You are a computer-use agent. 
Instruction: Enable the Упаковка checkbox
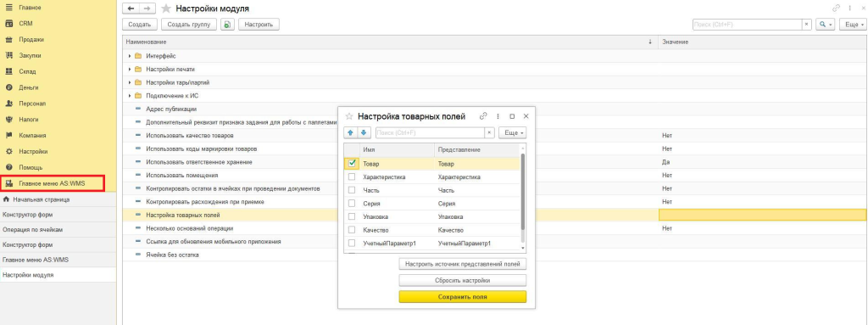[x=352, y=217]
